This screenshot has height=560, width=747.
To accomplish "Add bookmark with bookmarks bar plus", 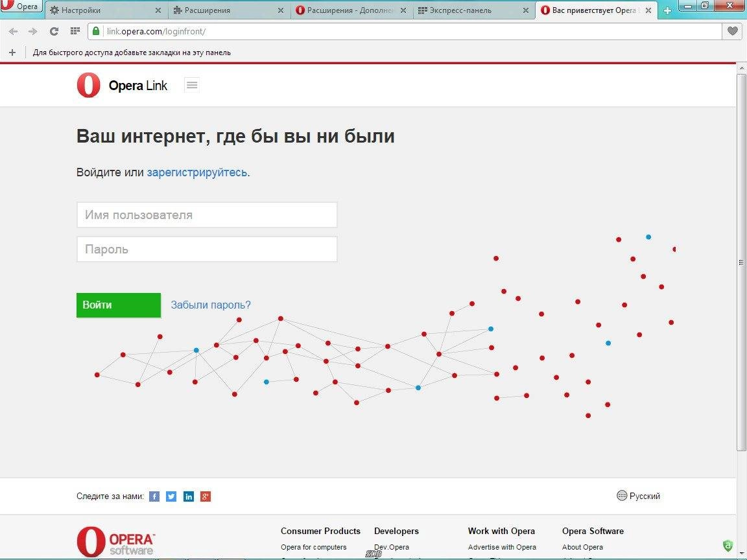I will click(x=12, y=52).
